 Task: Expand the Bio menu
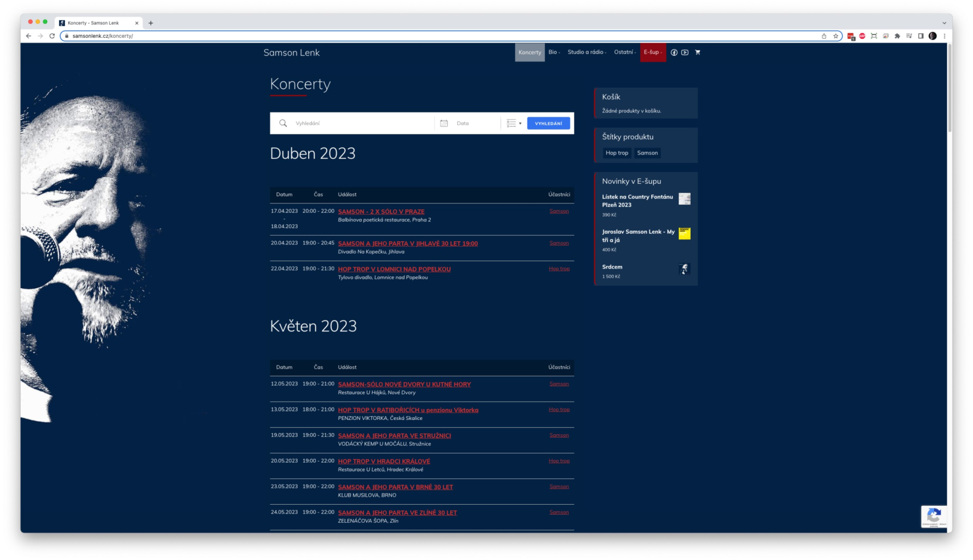click(x=554, y=52)
